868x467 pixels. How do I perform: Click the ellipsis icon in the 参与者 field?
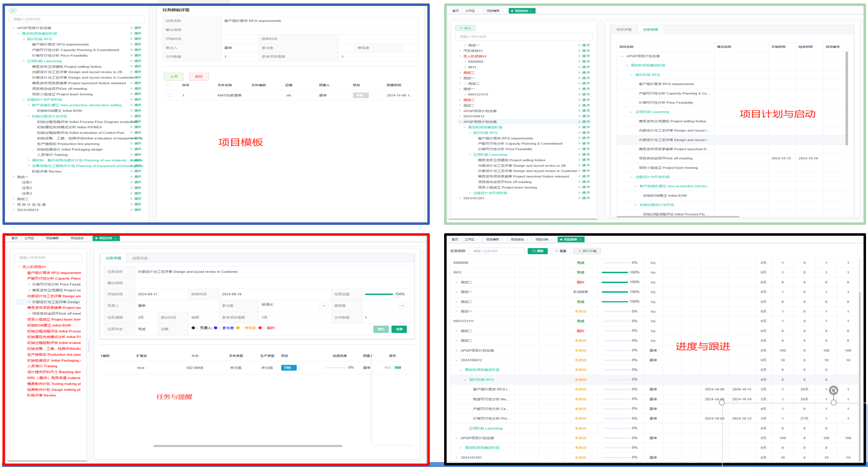coord(324,306)
